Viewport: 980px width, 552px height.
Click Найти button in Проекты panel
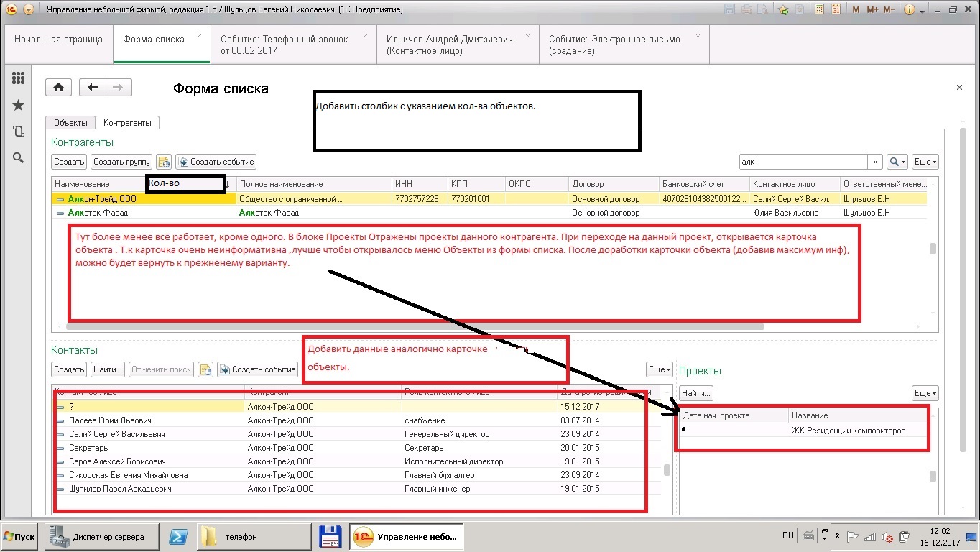pos(695,393)
